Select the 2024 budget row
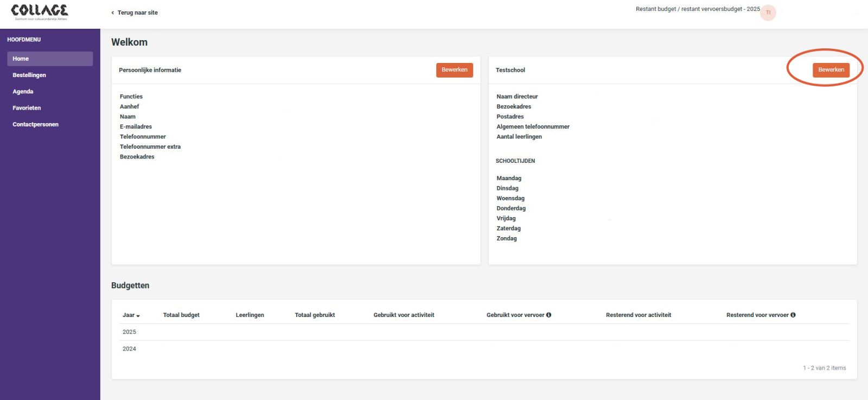This screenshot has height=400, width=868. pyautogui.click(x=484, y=349)
